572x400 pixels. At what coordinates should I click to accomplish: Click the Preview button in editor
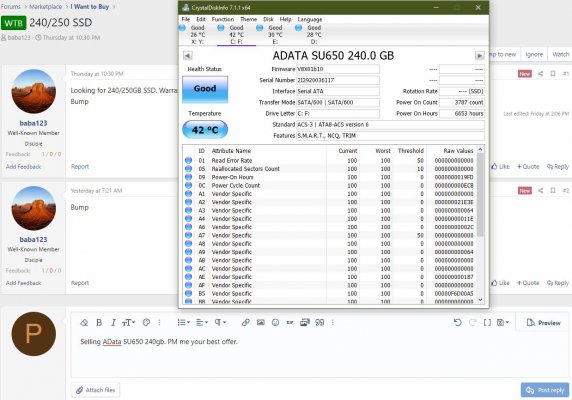pos(543,323)
